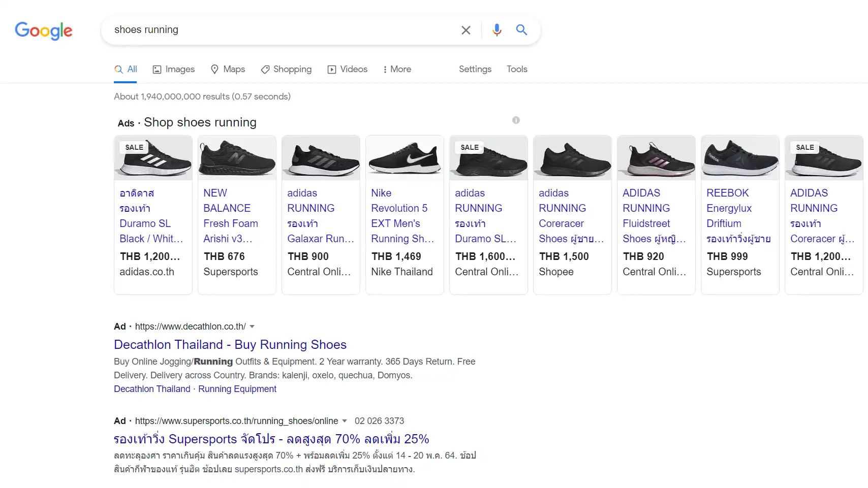Expand supersports.co.th ad URL dropdown arrow

point(344,421)
